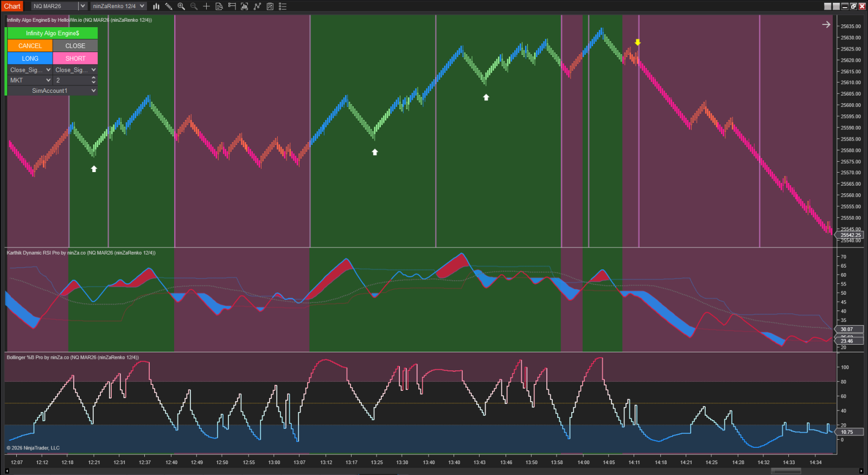The width and height of the screenshot is (868, 475).
Task: Click the 25635.00 price axis label
Action: (851, 26)
